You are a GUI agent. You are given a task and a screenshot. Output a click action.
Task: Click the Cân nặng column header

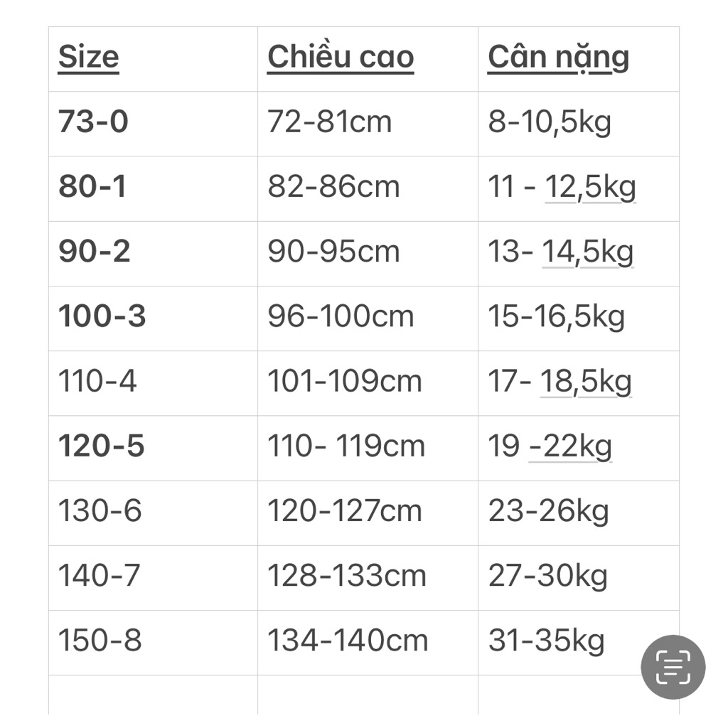[558, 58]
